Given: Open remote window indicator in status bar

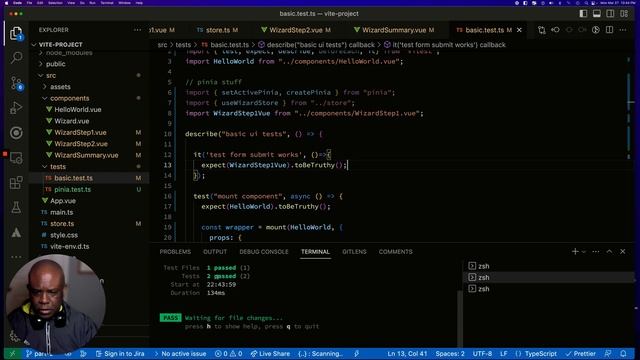Looking at the screenshot, I should point(12,353).
